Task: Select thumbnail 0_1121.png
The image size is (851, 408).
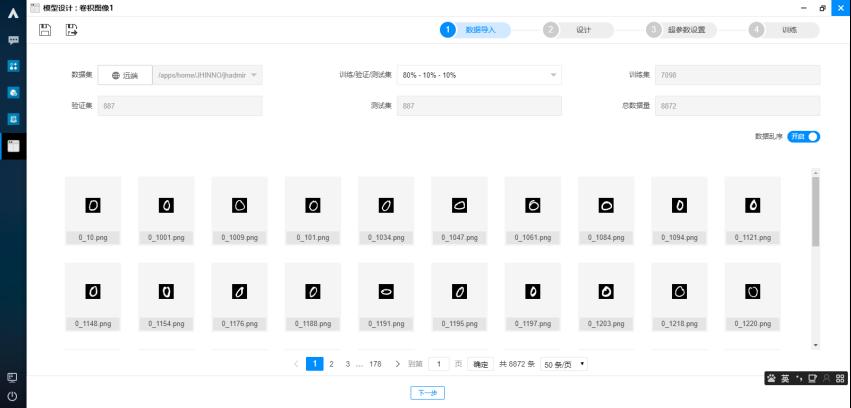Action: [x=752, y=211]
